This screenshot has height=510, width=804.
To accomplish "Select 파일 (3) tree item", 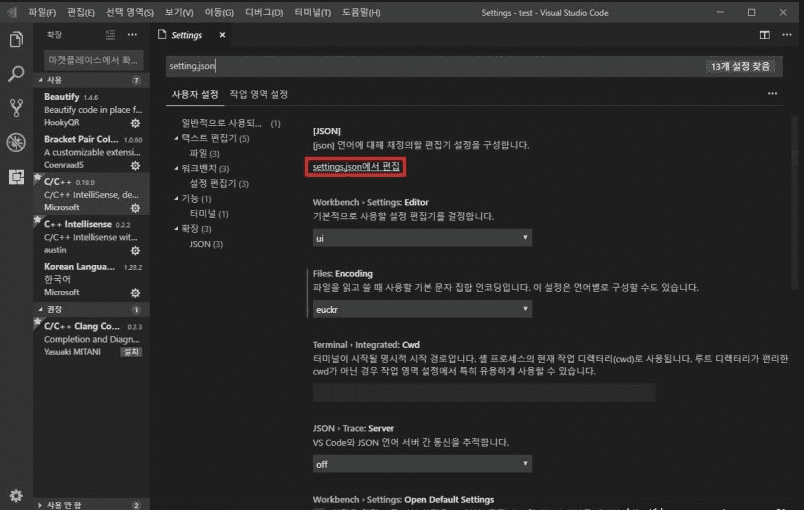I will pos(204,154).
